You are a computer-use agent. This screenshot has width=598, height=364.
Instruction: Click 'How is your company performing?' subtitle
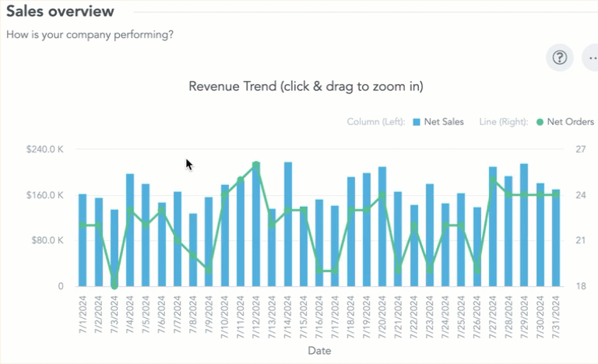tap(90, 35)
